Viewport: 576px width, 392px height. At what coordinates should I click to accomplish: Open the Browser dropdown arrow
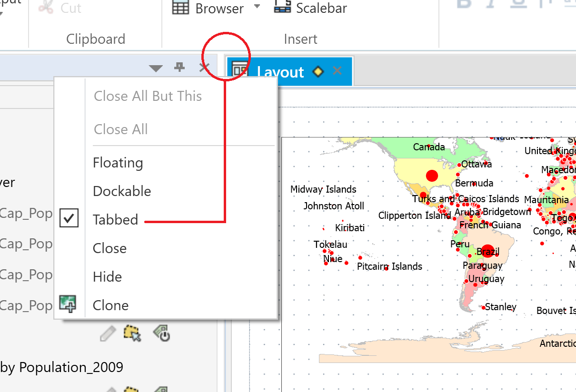coord(257,6)
